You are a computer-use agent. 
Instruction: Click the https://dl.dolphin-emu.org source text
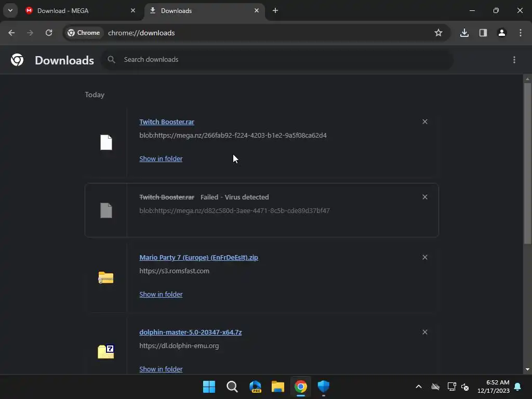click(179, 345)
